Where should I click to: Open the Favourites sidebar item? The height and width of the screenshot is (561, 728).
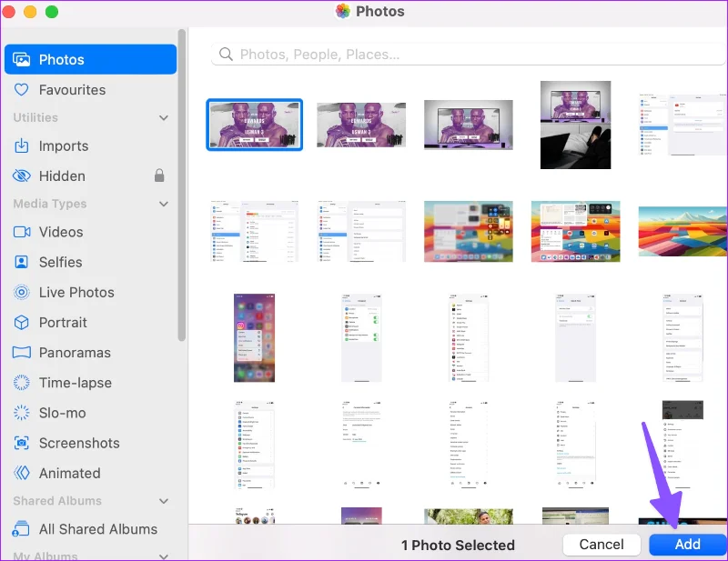pyautogui.click(x=90, y=89)
